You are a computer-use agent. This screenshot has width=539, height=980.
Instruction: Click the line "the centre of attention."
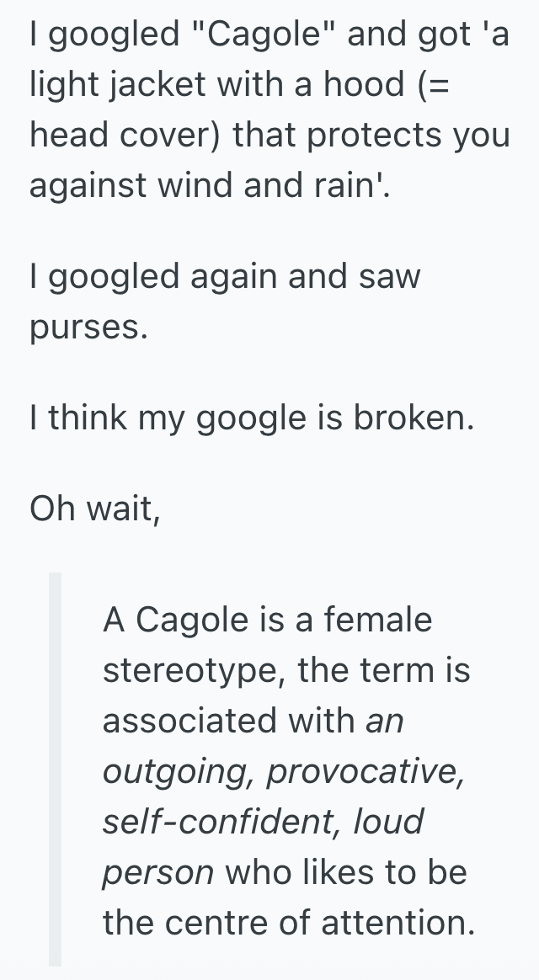(x=289, y=922)
